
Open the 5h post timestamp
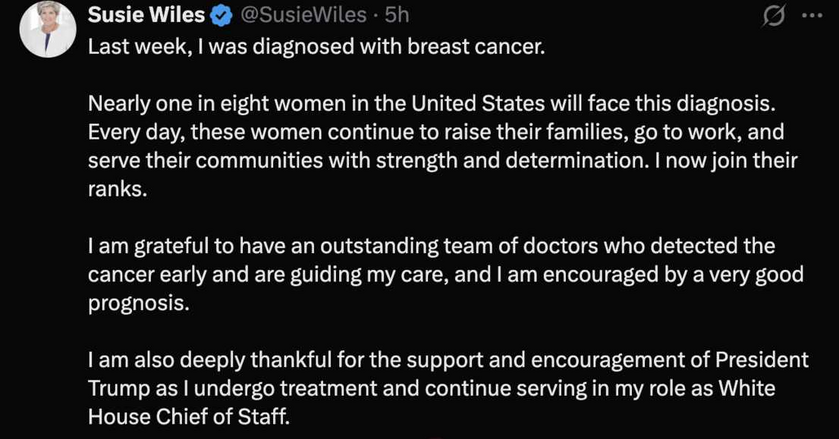click(397, 17)
